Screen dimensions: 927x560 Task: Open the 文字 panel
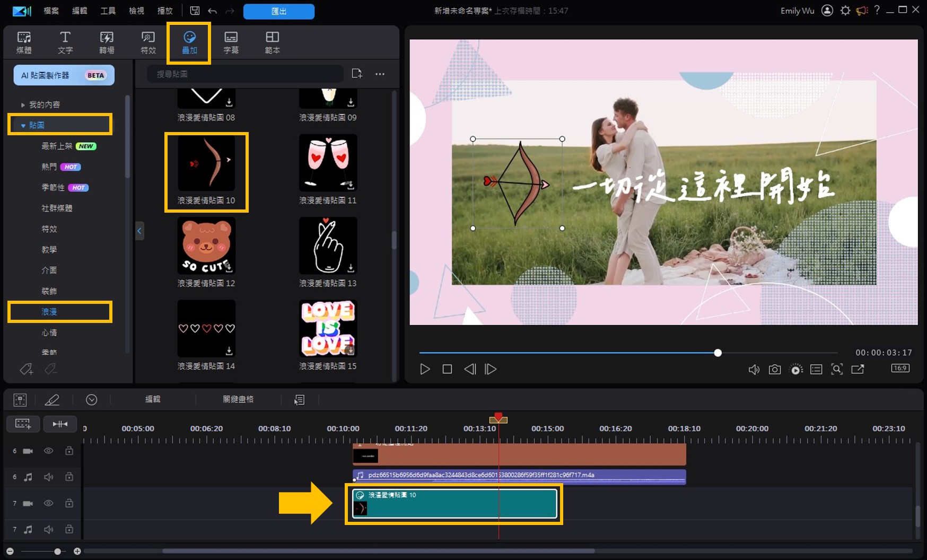65,42
